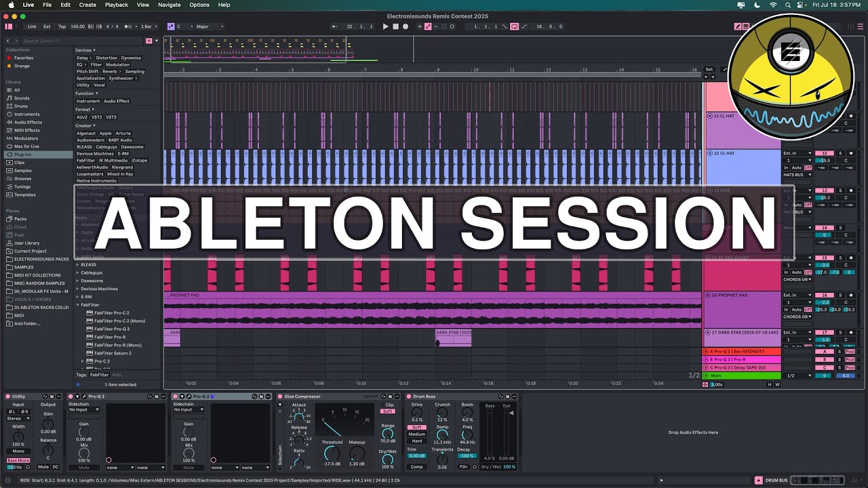Viewport: 868px width, 488px height.
Task: Toggle the Utility device on/off button
Action: coord(8,396)
